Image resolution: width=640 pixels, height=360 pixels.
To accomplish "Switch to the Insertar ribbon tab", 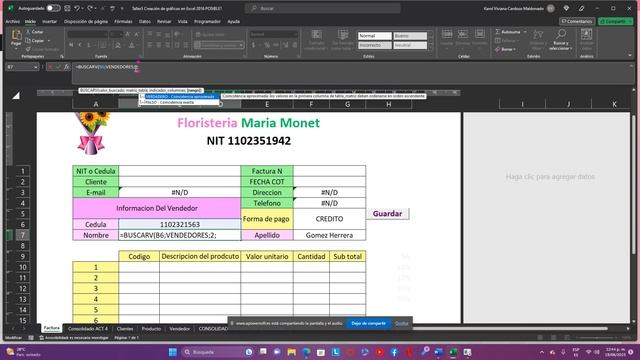I will coord(49,22).
